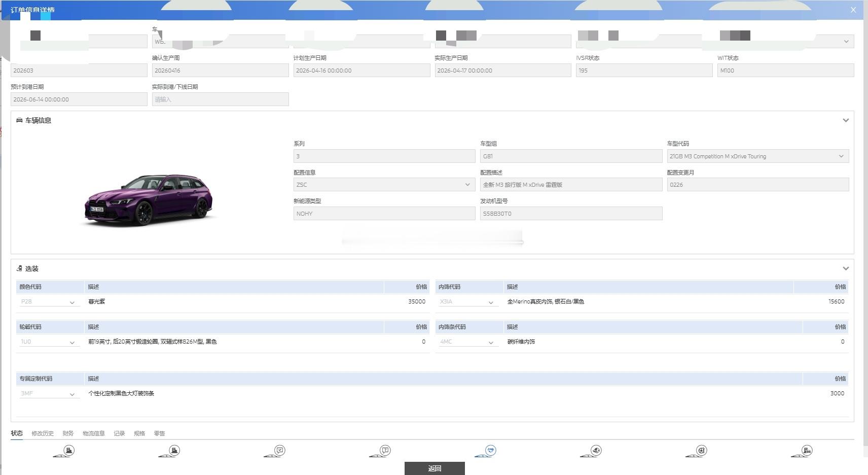The height and width of the screenshot is (475, 868).
Task: Click the 车型组 field showing G81
Action: point(571,156)
